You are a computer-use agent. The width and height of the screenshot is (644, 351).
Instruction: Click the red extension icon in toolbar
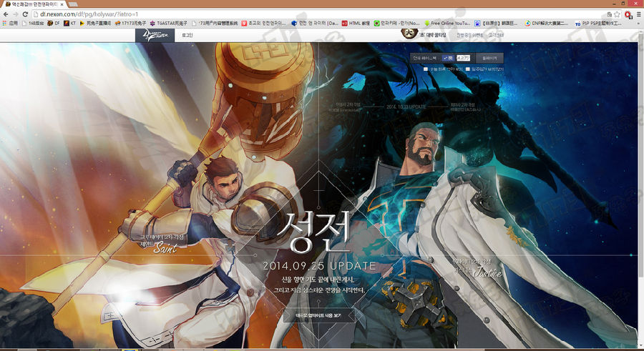pyautogui.click(x=628, y=15)
